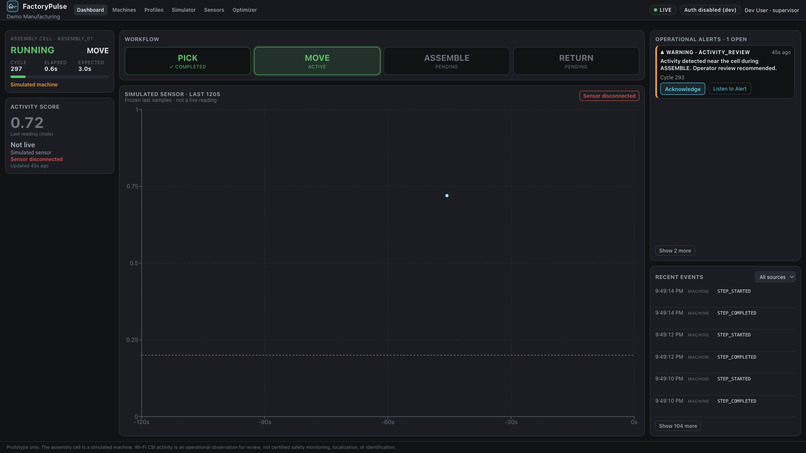Click the -60s axis label
806x453 pixels.
(388, 422)
